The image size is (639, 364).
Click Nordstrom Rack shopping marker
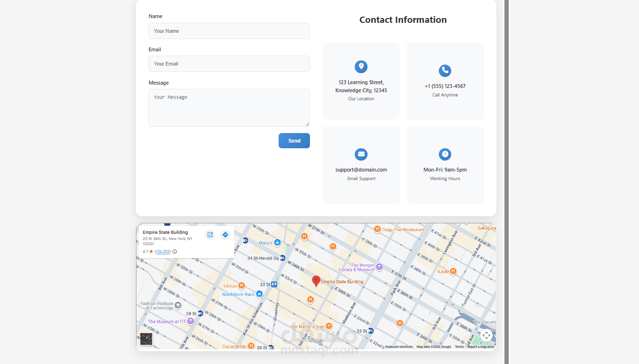[x=259, y=294]
